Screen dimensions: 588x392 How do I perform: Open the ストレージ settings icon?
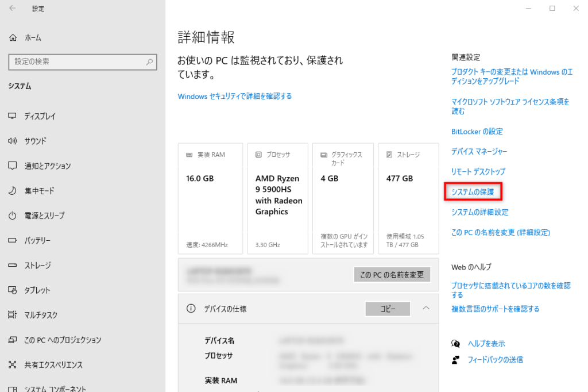pos(11,265)
